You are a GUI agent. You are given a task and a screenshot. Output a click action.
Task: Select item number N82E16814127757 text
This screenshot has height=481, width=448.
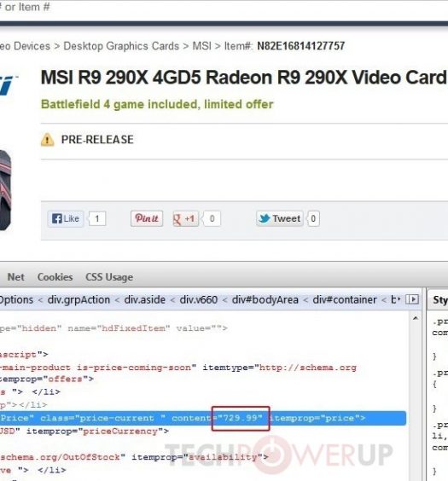[300, 46]
